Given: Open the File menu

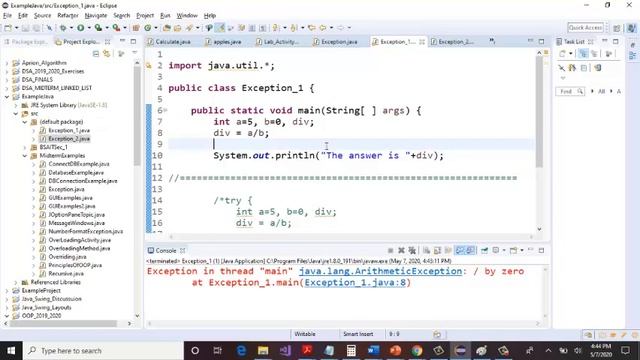Looking at the screenshot, I should 7,16.
